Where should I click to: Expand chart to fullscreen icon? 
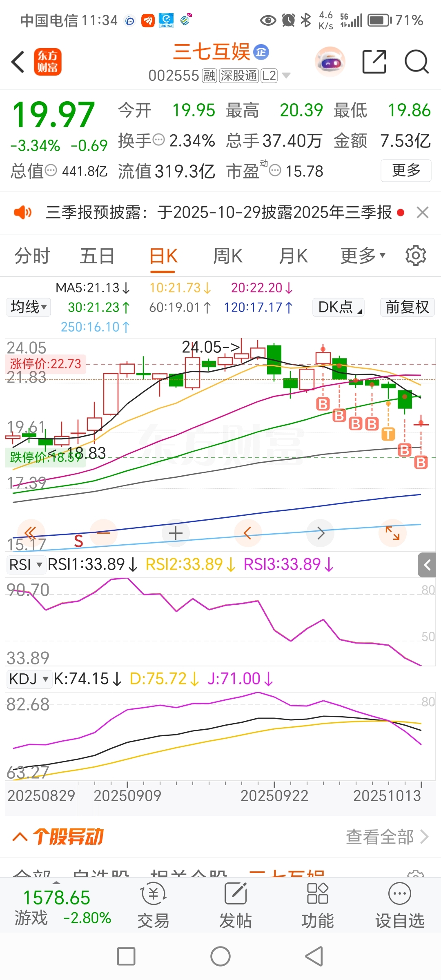[x=392, y=533]
